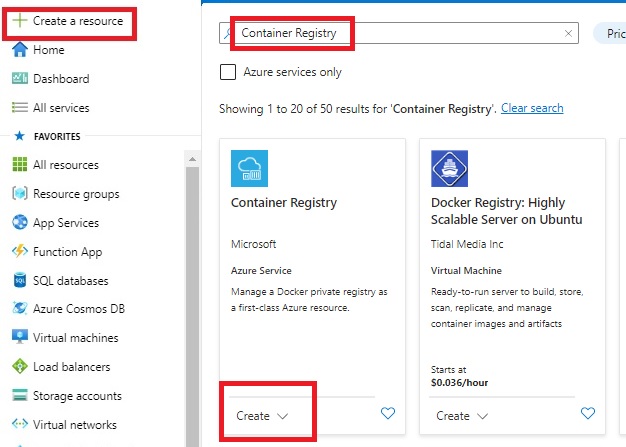This screenshot has width=626, height=447.
Task: Open the Azure Cosmos DB icon
Action: click(x=20, y=309)
